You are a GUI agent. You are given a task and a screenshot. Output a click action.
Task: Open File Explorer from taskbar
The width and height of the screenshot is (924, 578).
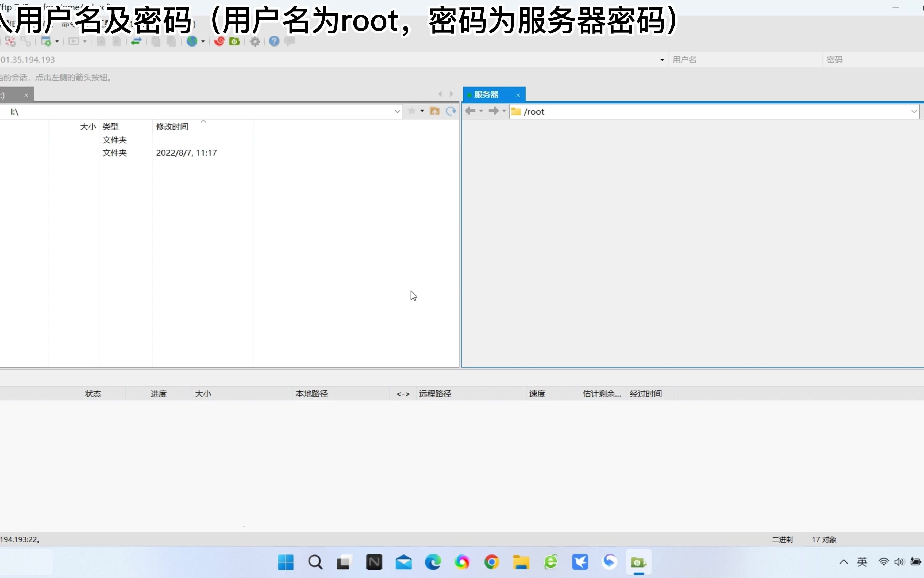point(521,562)
